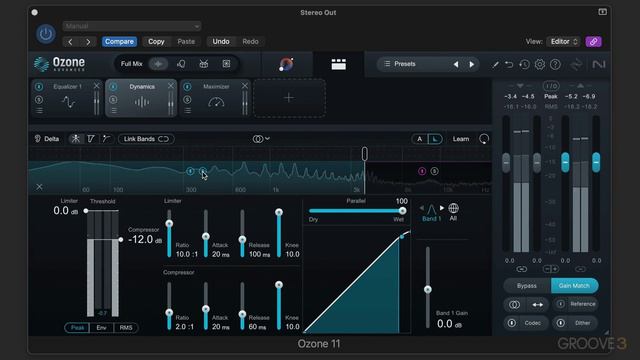
Task: Select Peak detection mode
Action: (77, 328)
